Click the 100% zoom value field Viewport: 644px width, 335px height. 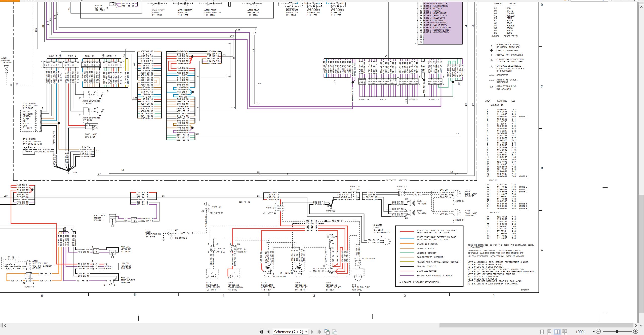pos(580,332)
